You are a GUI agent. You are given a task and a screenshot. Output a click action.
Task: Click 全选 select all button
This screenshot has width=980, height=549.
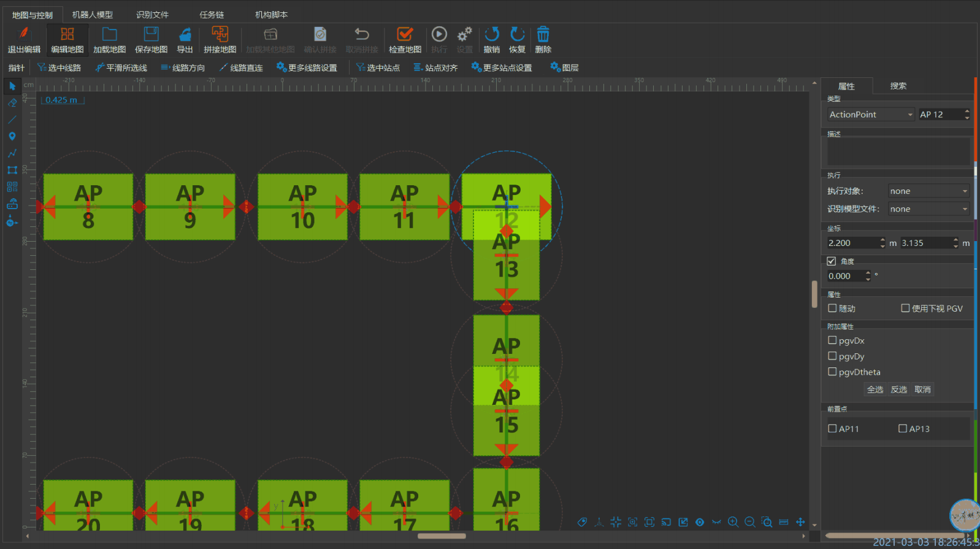875,389
